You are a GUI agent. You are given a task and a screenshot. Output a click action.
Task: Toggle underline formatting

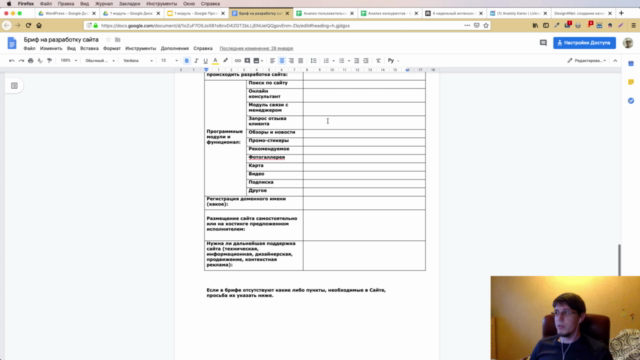(x=205, y=61)
